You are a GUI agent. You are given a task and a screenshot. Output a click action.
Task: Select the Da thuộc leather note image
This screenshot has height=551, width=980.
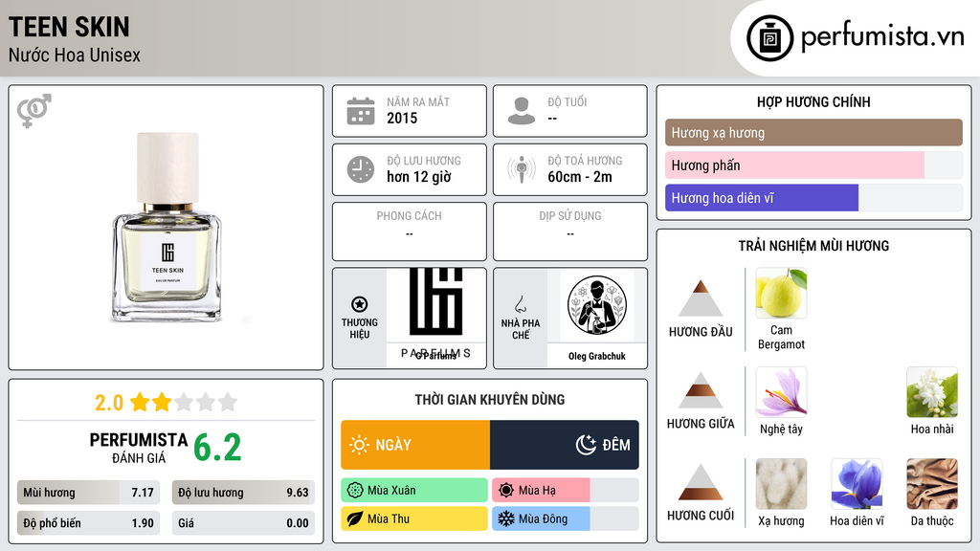[932, 483]
